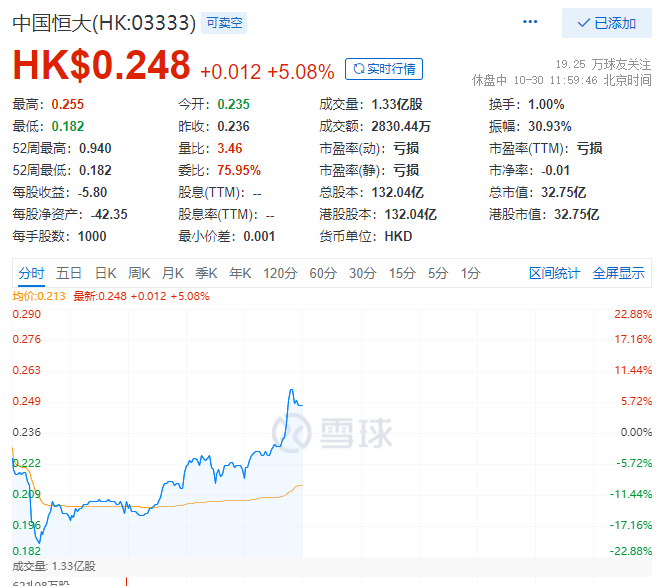Click the 每手股数 value 1000
This screenshot has height=586, width=668.
pyautogui.click(x=92, y=236)
